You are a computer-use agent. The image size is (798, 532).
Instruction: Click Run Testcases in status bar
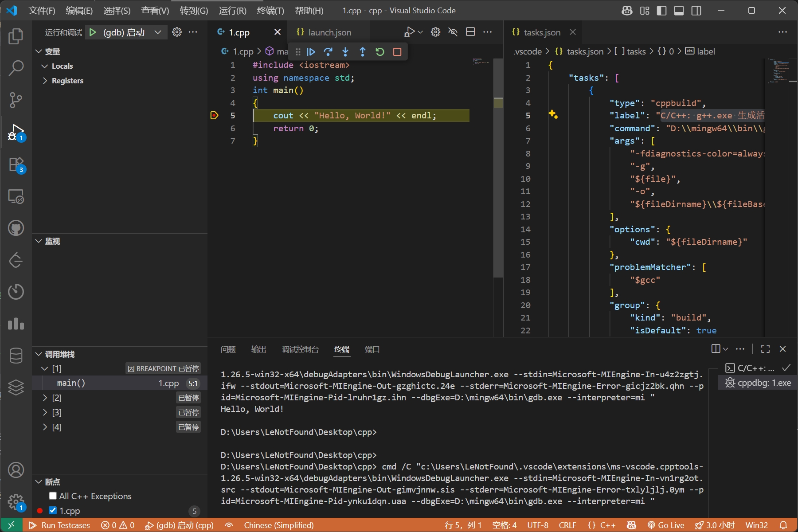click(x=60, y=525)
